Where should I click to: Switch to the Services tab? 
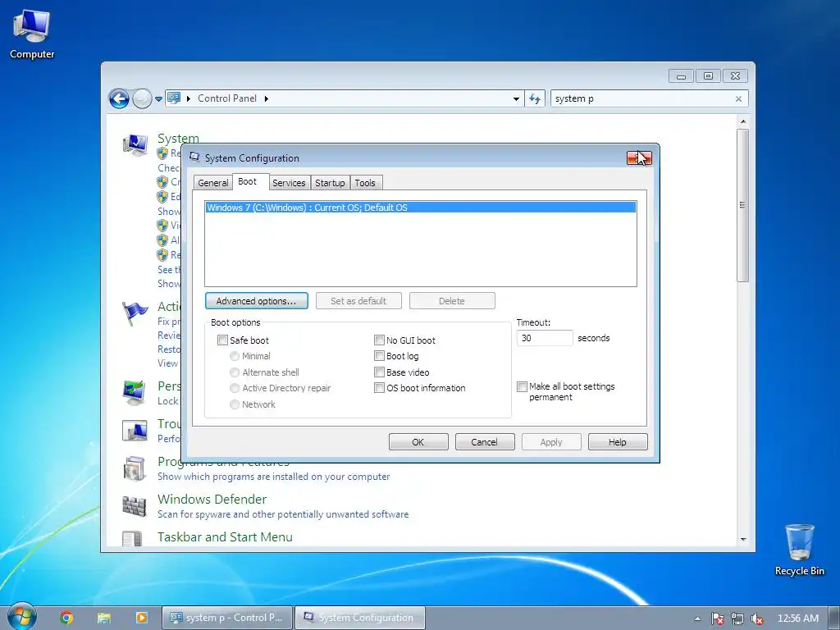tap(289, 183)
